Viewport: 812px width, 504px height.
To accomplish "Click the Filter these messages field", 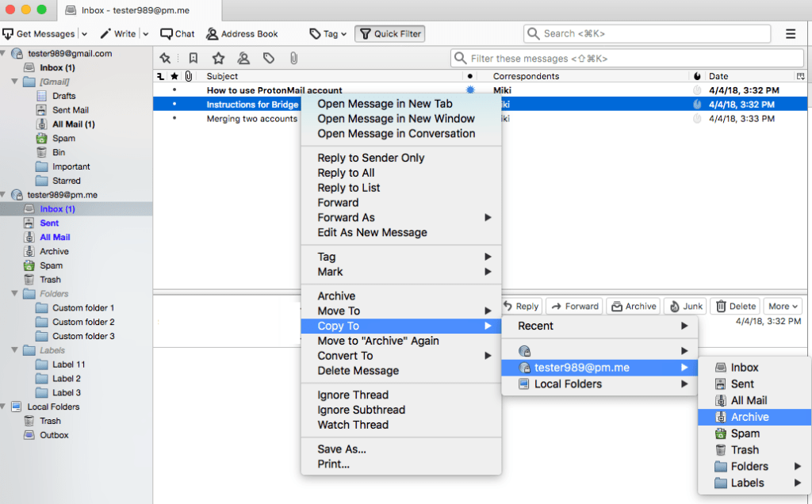I will coord(627,59).
